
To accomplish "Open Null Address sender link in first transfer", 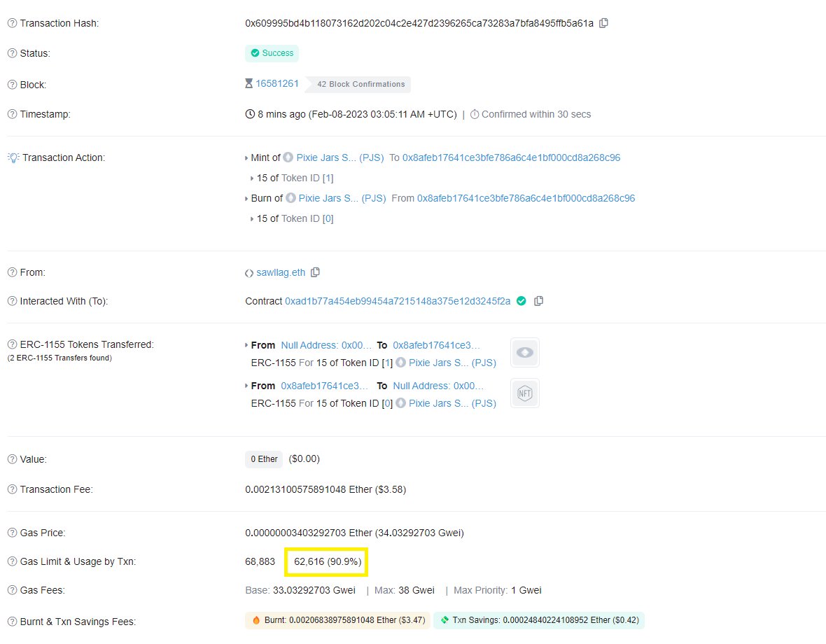I will (x=326, y=345).
